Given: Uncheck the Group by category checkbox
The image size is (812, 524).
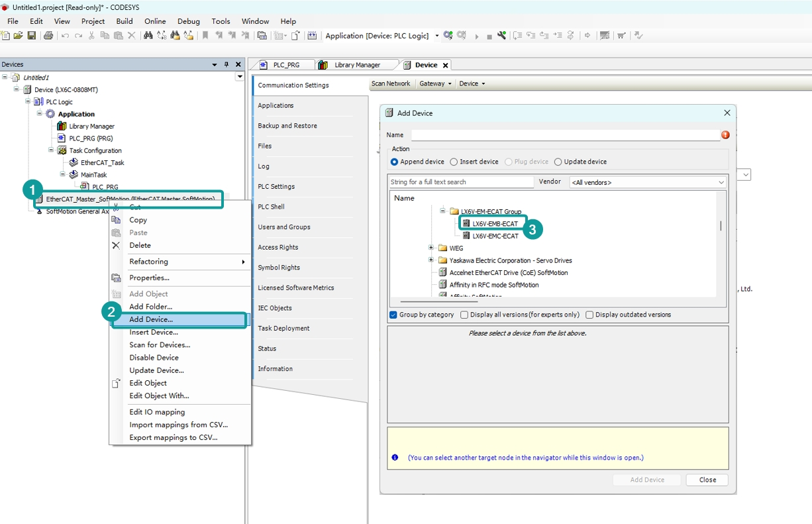Looking at the screenshot, I should (x=393, y=315).
